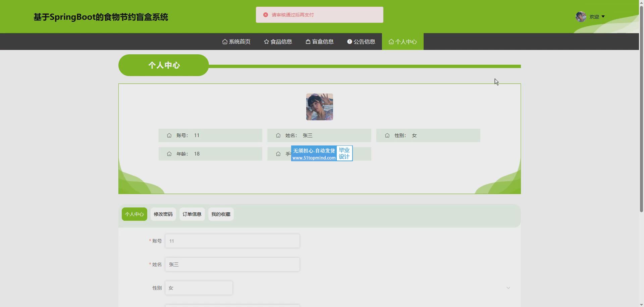Click the house icon next to 性别 info
This screenshot has width=644, height=307.
(x=387, y=135)
